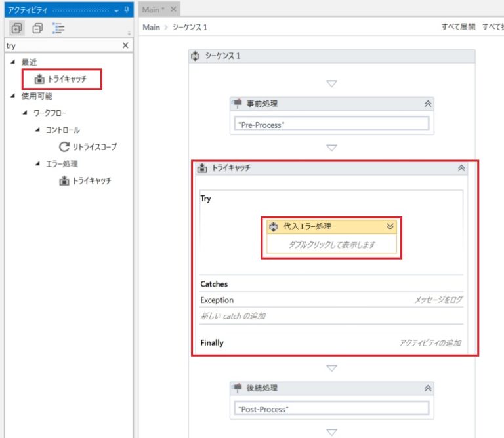This screenshot has width=504, height=438.
Task: Collapse the ワークフロー tree node
Action: pos(25,113)
